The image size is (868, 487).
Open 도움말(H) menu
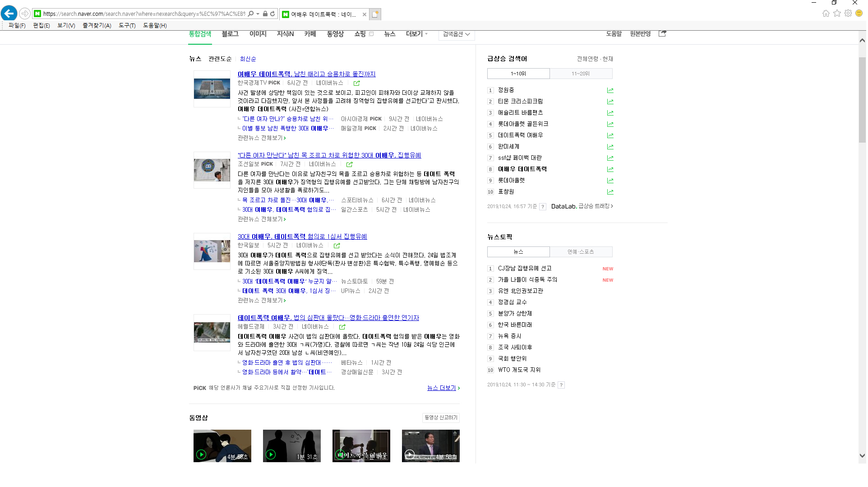pos(155,26)
